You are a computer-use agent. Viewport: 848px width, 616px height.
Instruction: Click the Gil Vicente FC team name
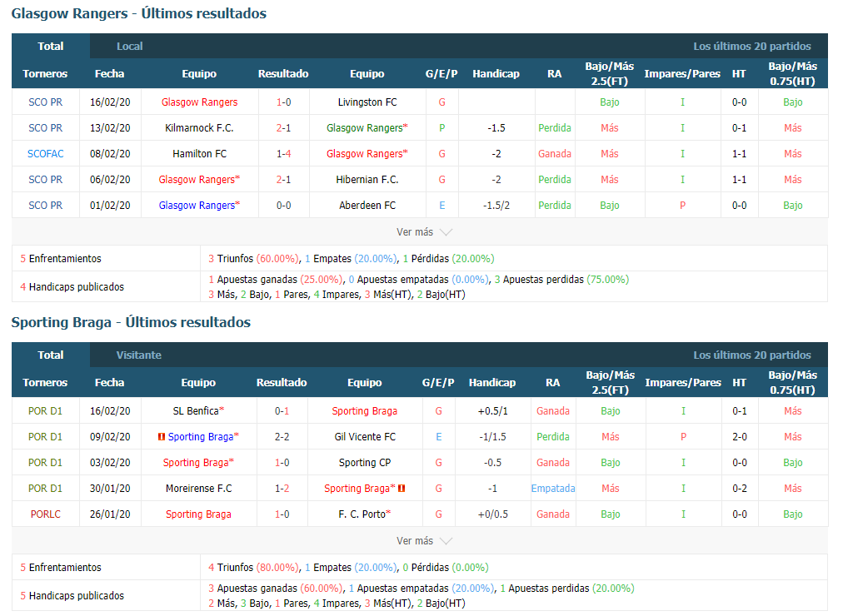[x=365, y=437]
